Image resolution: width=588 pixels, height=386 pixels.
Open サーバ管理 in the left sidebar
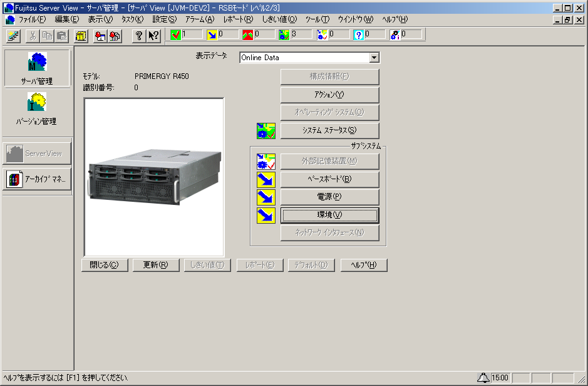37,68
